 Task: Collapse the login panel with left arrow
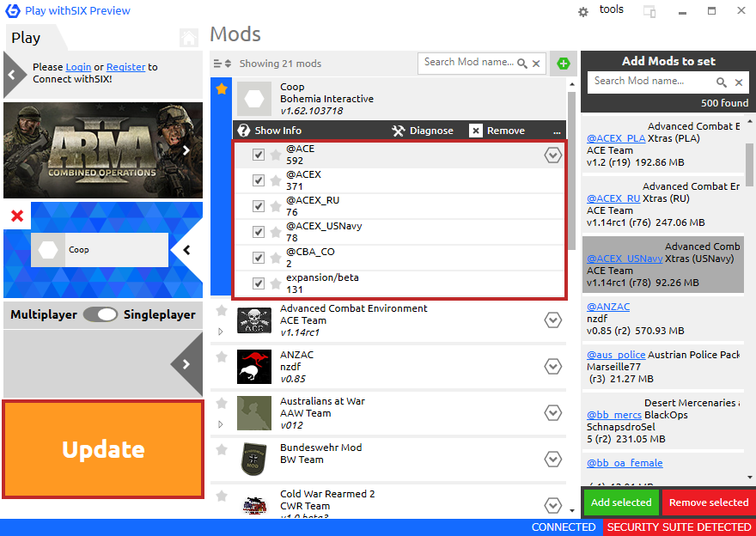point(13,75)
